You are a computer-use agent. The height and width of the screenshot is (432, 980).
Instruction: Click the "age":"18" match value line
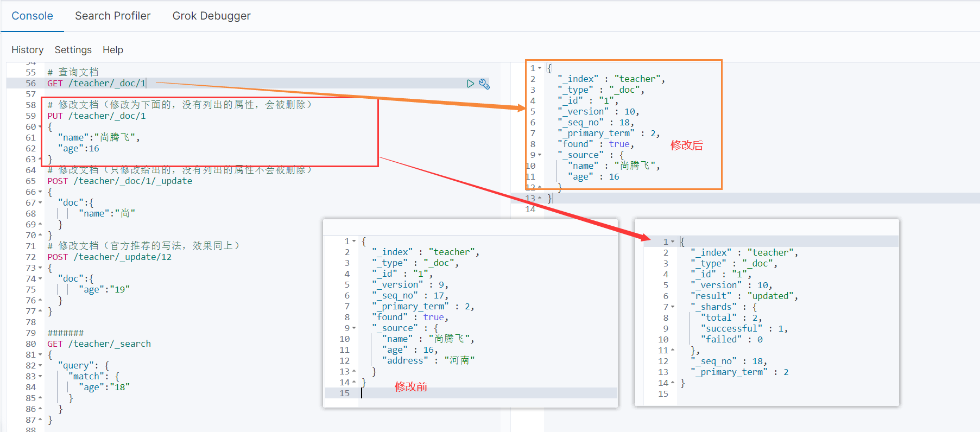point(104,387)
